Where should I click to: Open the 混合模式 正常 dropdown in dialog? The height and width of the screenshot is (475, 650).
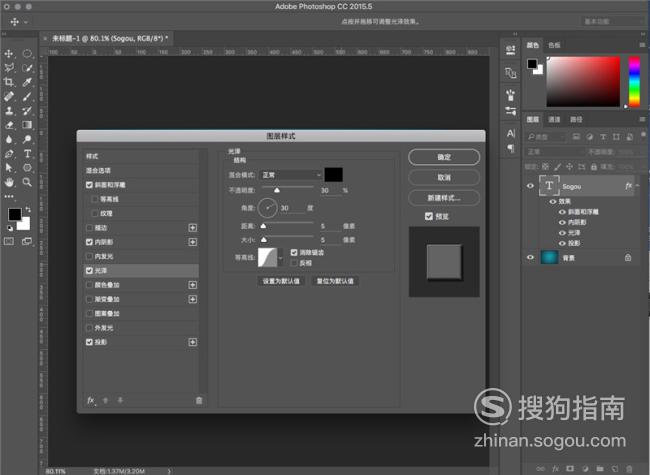pos(291,175)
